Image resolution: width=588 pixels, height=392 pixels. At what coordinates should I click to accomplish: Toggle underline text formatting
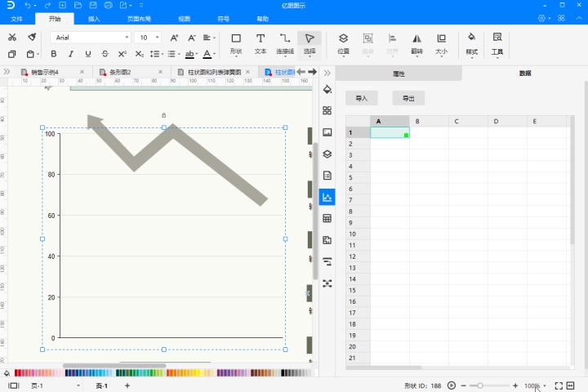point(87,54)
